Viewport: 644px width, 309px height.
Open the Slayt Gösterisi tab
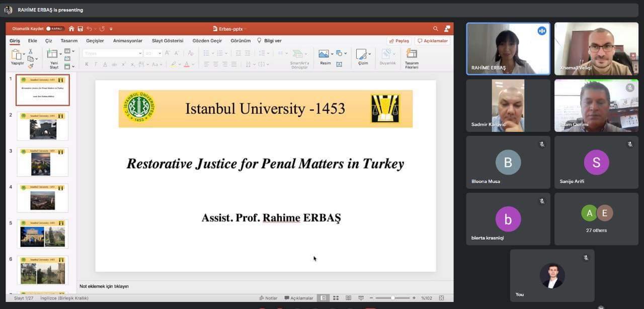pyautogui.click(x=168, y=41)
